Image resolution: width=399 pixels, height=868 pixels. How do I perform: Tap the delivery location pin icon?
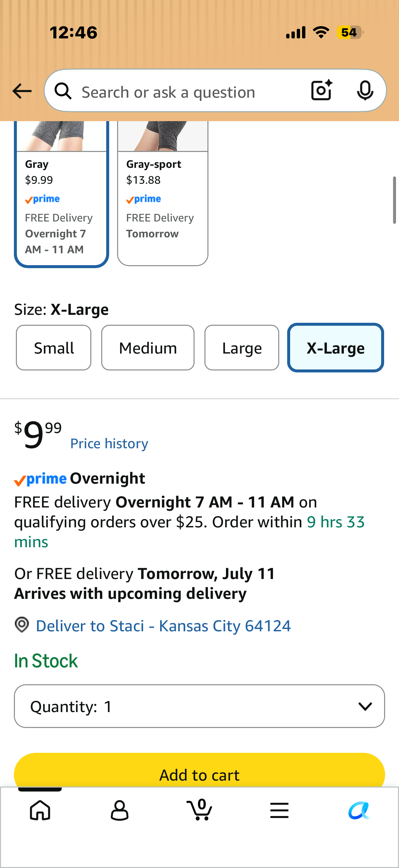click(22, 625)
